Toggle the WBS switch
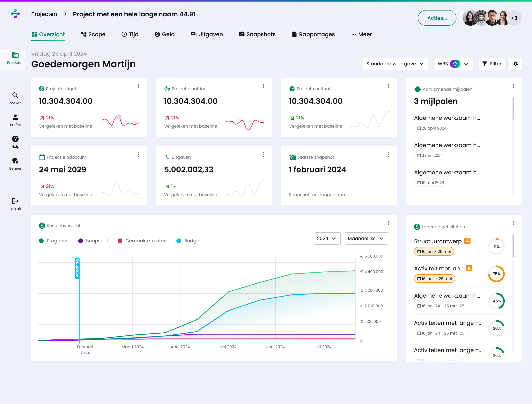Viewport: 532px width, 404px height. pos(455,64)
